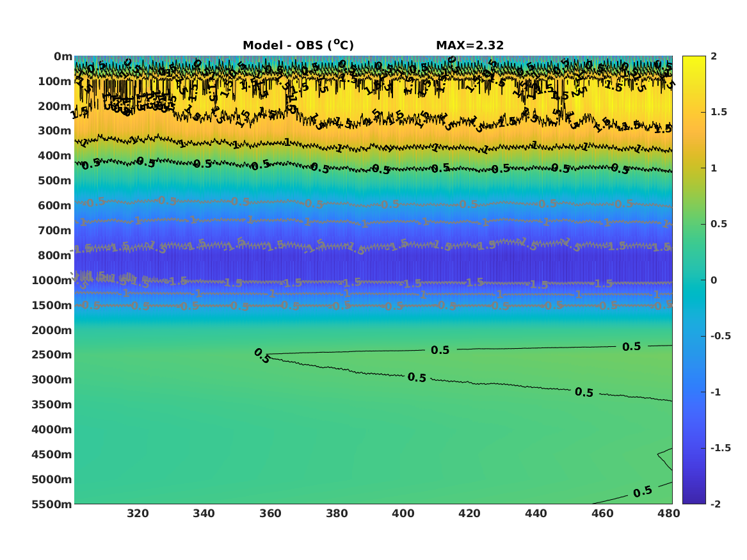Select the '1500m' depth axis label
747x560 pixels.
tap(52, 305)
